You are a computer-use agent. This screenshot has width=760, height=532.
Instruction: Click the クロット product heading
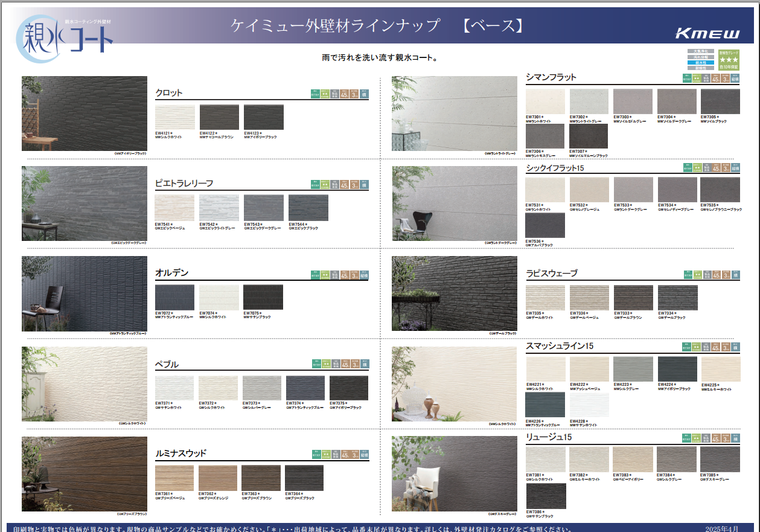pyautogui.click(x=169, y=93)
